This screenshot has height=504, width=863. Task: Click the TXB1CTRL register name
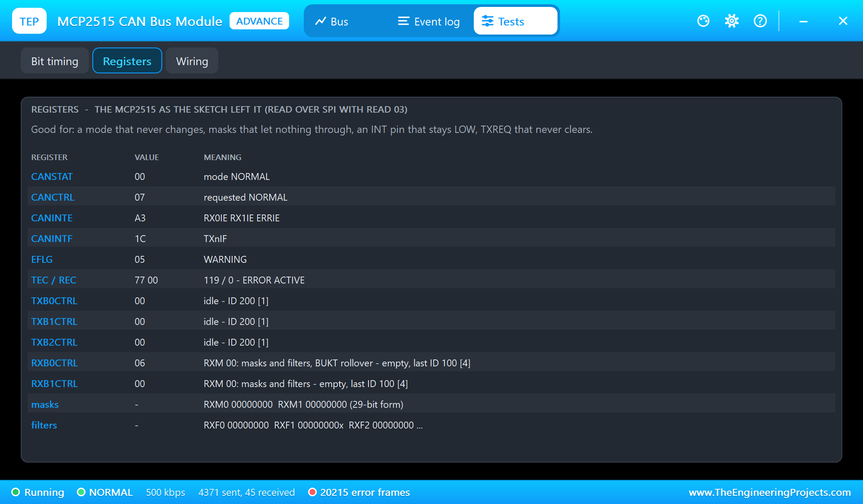54,321
